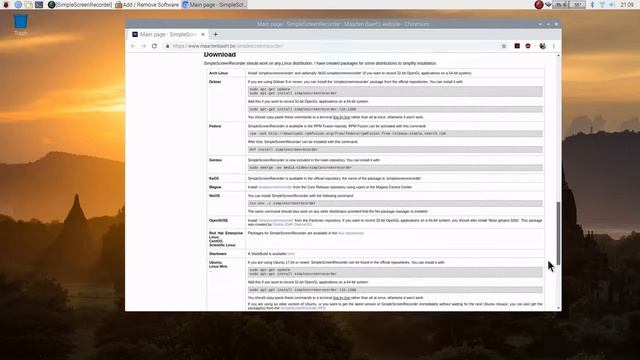Click the scrollbar down arrow
Viewport: 640px width, 360px height.
pyautogui.click(x=558, y=308)
